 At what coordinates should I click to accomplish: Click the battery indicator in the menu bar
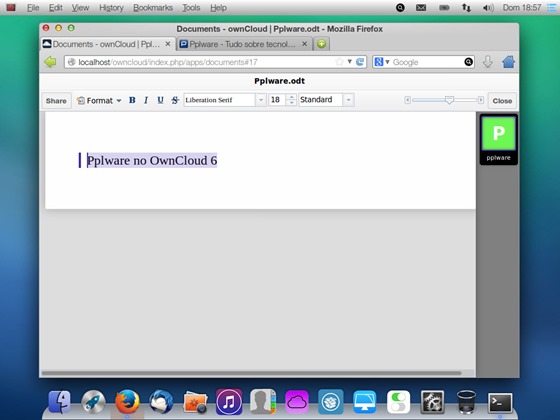[x=444, y=8]
